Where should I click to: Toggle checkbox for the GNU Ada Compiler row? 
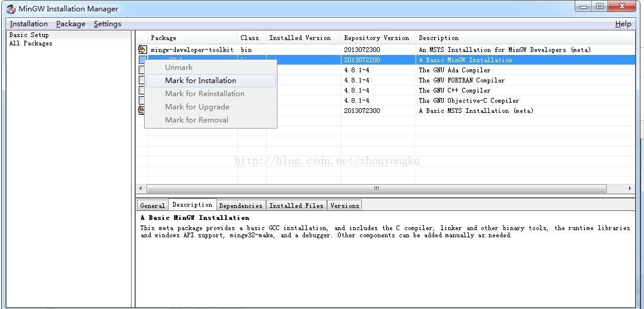point(141,70)
